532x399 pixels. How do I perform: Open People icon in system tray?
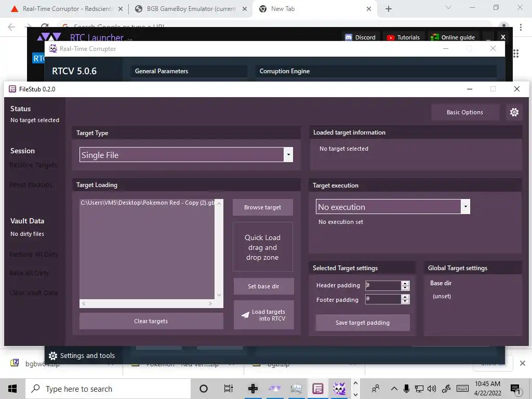(x=376, y=389)
